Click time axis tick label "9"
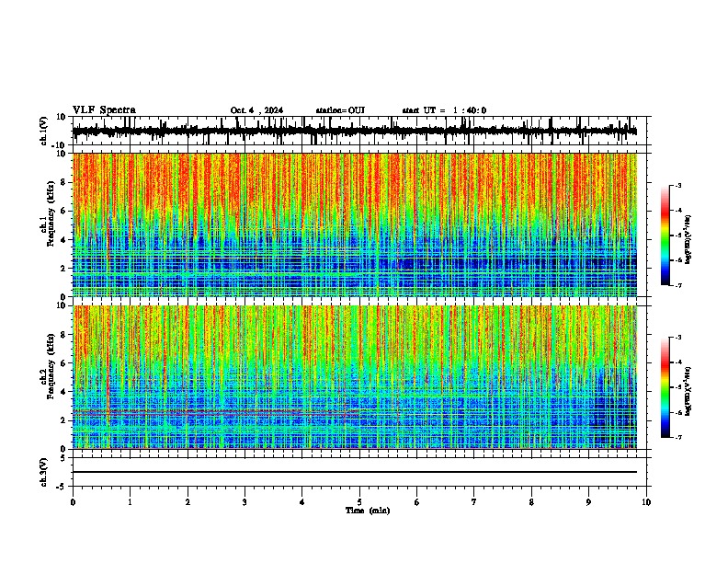This screenshot has height=563, width=728. (x=588, y=502)
